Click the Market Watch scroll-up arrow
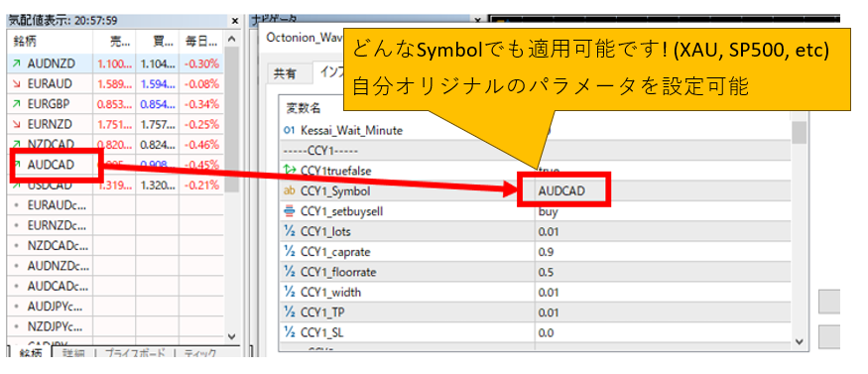Screen dimensions: 868x374 click(x=232, y=40)
